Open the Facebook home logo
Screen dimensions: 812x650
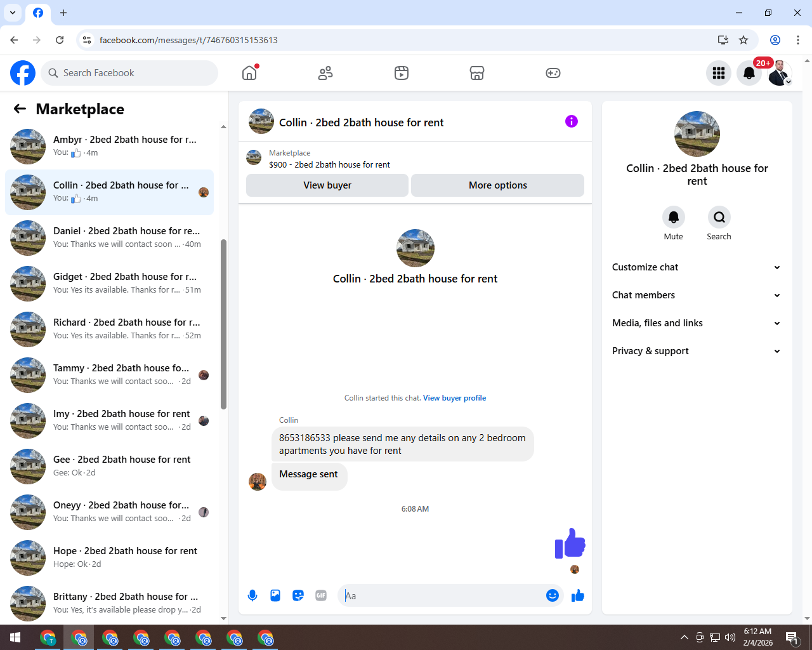(23, 73)
